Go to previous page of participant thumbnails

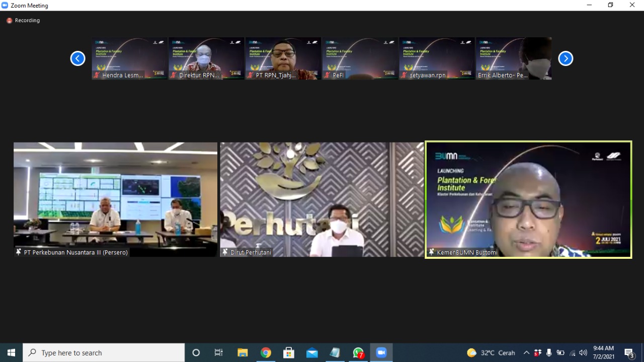[77, 58]
